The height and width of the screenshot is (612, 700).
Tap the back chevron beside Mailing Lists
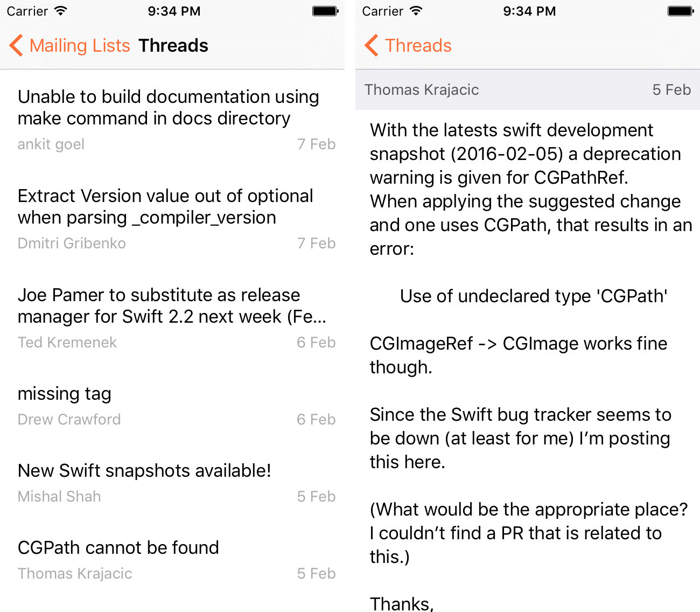(x=16, y=46)
